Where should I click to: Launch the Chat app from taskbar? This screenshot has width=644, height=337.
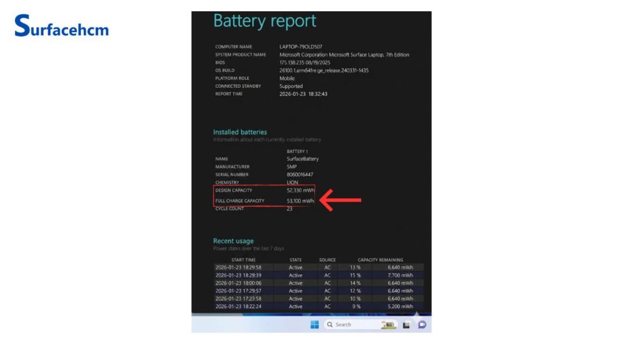[422, 324]
